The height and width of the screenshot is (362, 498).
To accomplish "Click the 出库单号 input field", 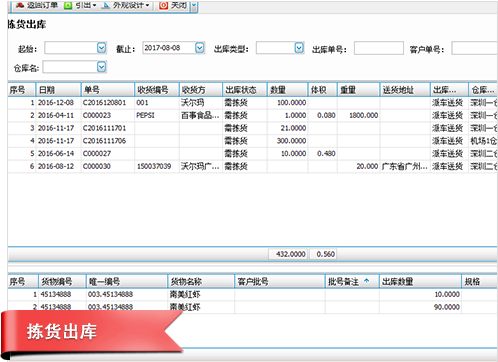I will 379,48.
